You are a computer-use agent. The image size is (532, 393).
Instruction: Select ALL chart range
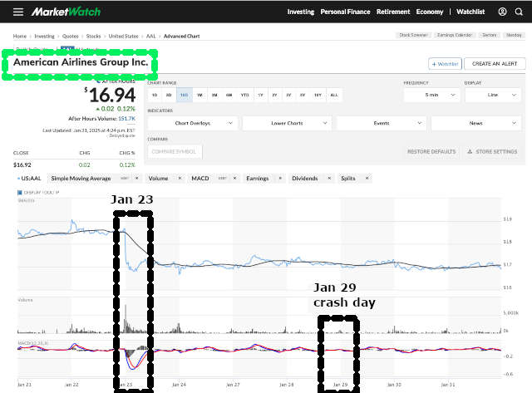point(334,95)
